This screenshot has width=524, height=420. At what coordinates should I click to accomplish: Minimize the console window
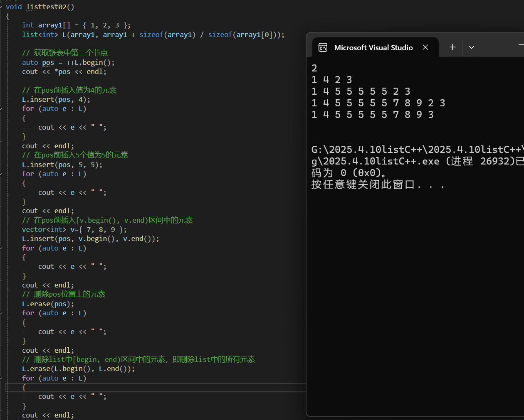521,44
